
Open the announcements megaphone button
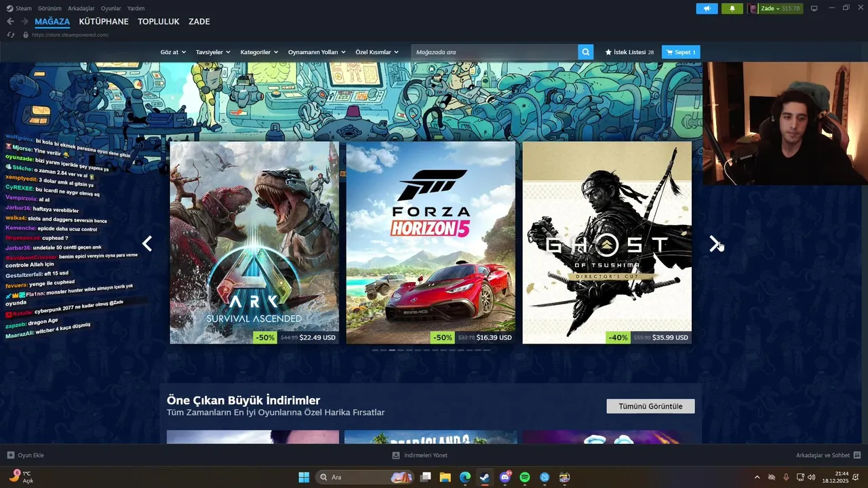coord(707,9)
